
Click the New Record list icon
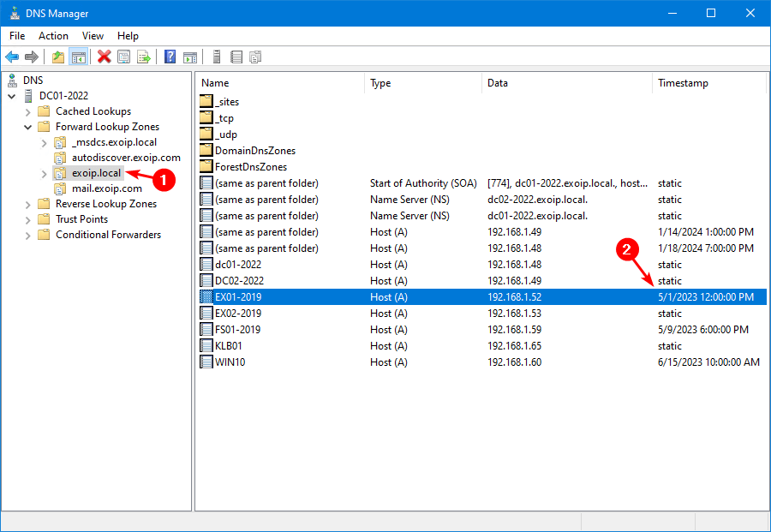[x=236, y=57]
